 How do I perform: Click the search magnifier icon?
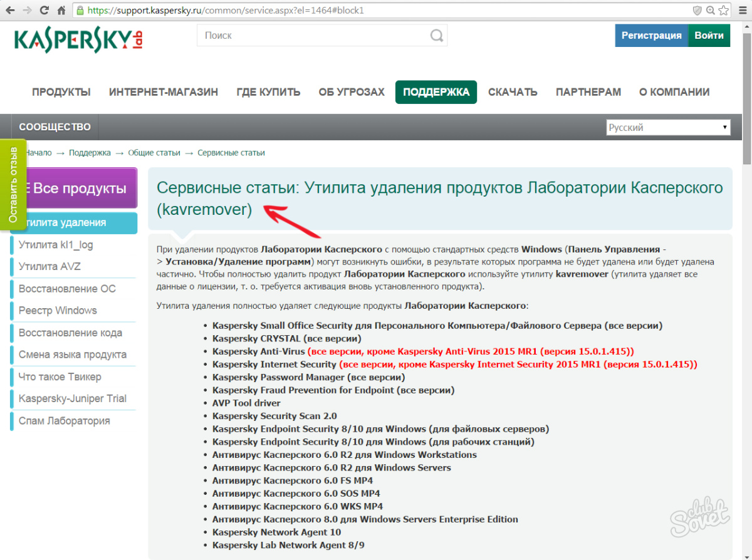point(436,36)
